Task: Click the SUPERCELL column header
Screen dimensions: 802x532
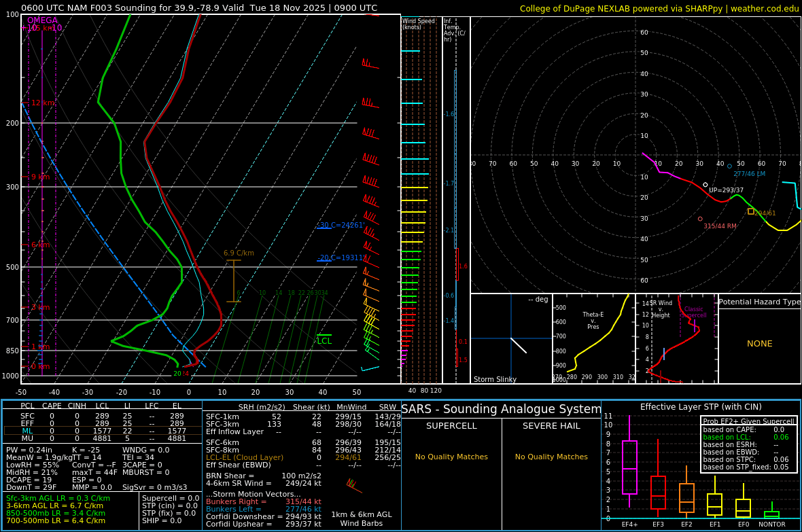Action: coord(452,425)
